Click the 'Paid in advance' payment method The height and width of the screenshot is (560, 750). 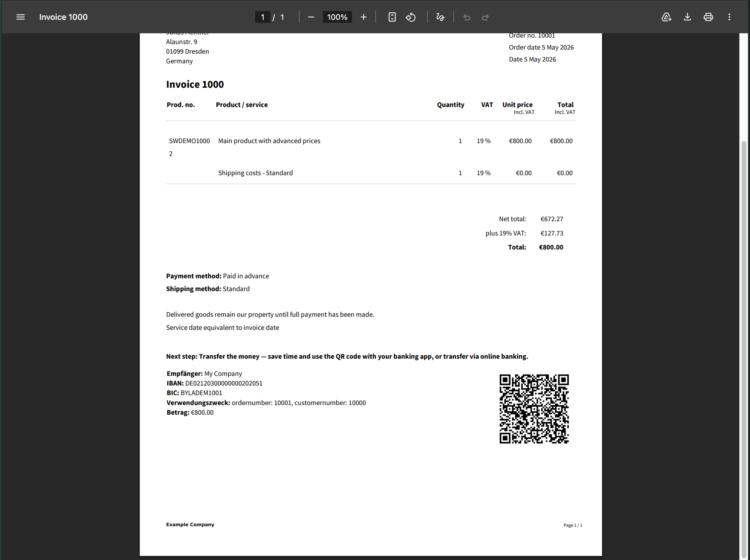[246, 276]
